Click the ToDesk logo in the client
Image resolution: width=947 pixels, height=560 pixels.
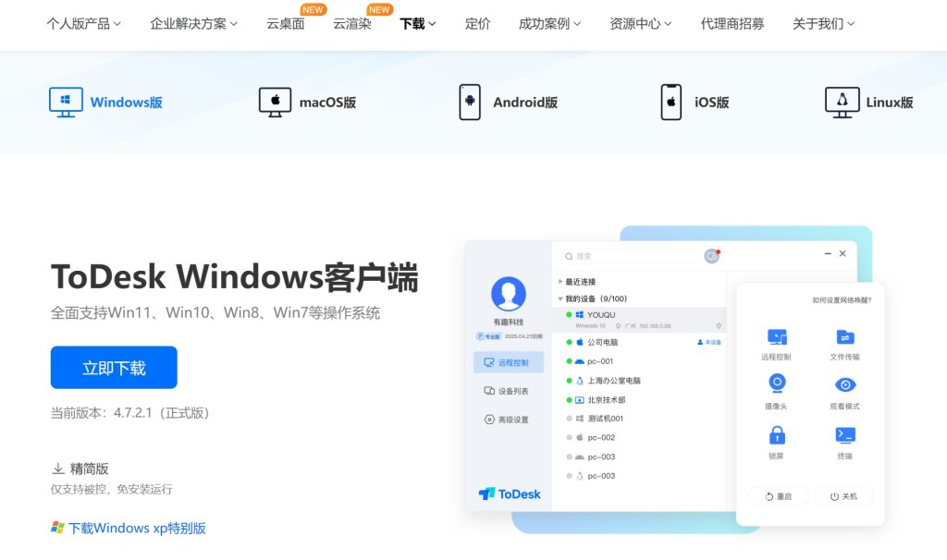[510, 493]
